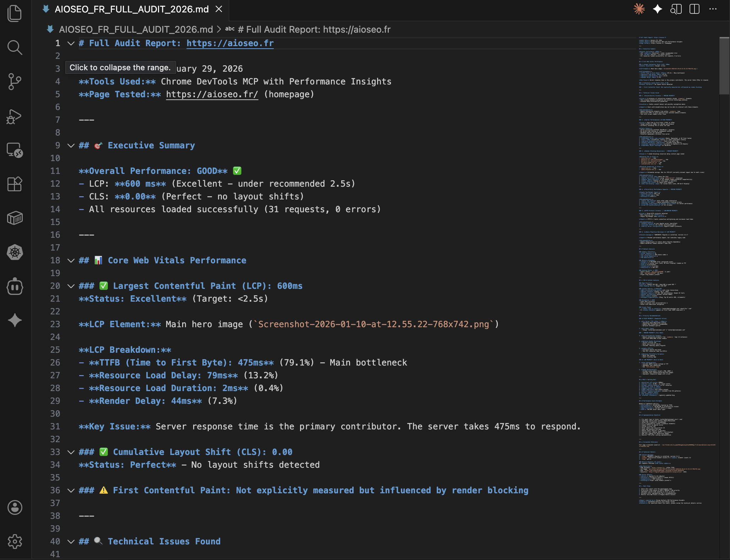Collapse the Executive Summary section

pyautogui.click(x=71, y=146)
